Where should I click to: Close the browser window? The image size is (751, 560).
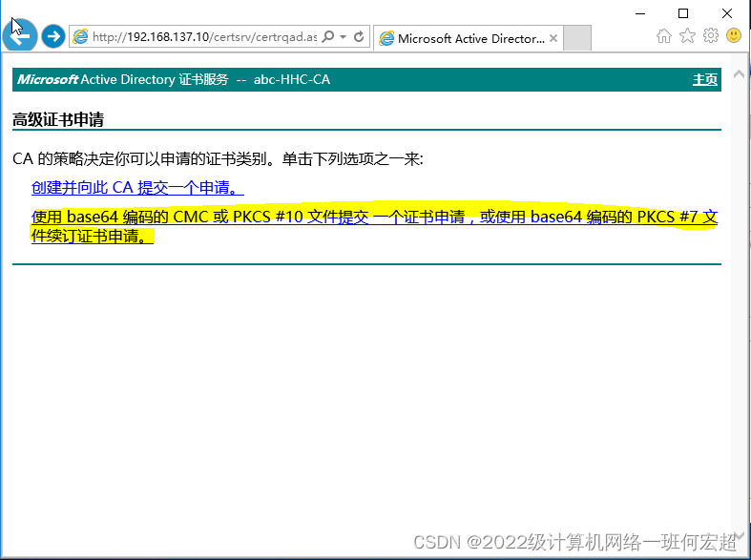point(727,13)
